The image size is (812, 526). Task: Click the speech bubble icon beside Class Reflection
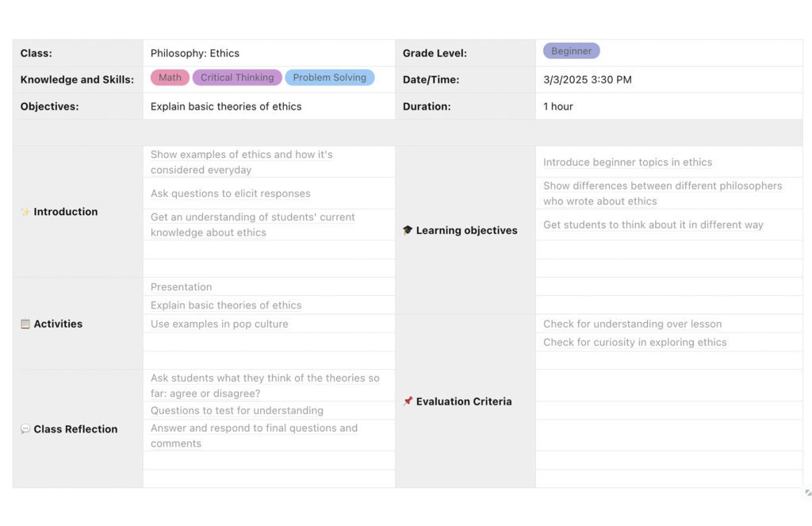click(25, 429)
